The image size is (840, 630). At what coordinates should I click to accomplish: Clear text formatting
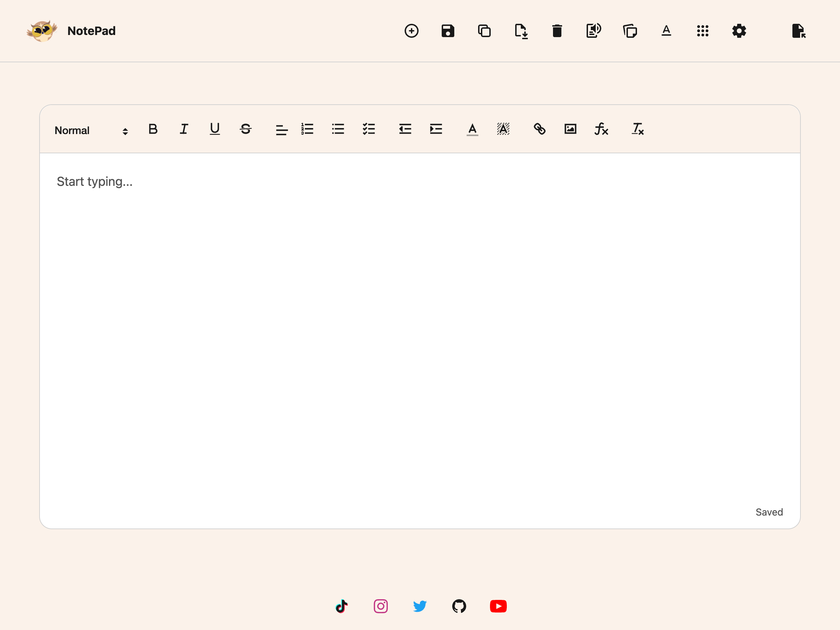[637, 129]
